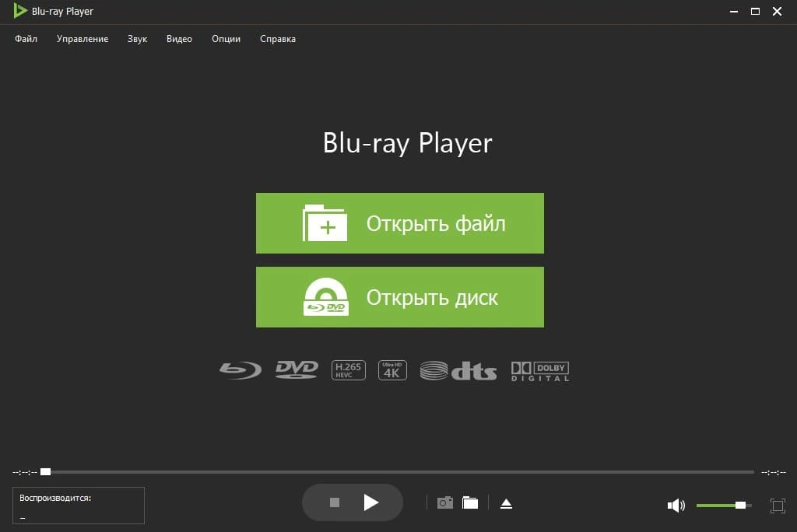This screenshot has height=532, width=797.
Task: Open the folder icon in the control bar
Action: click(470, 503)
